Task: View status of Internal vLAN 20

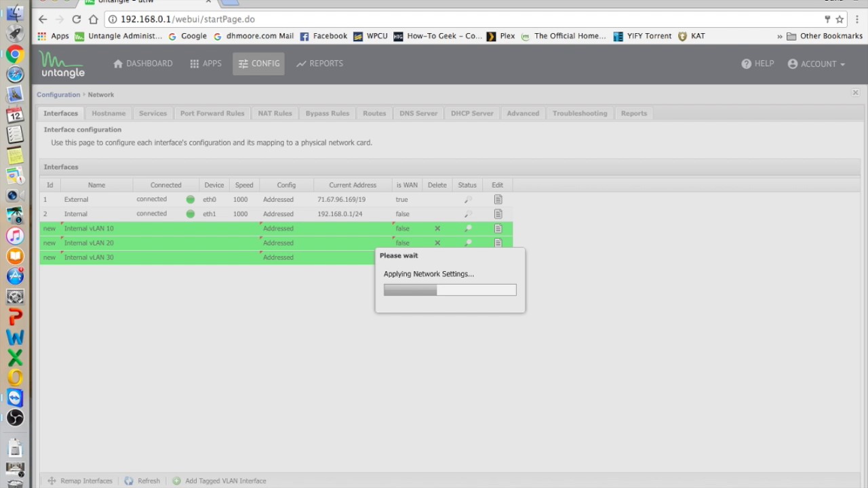Action: [x=468, y=243]
